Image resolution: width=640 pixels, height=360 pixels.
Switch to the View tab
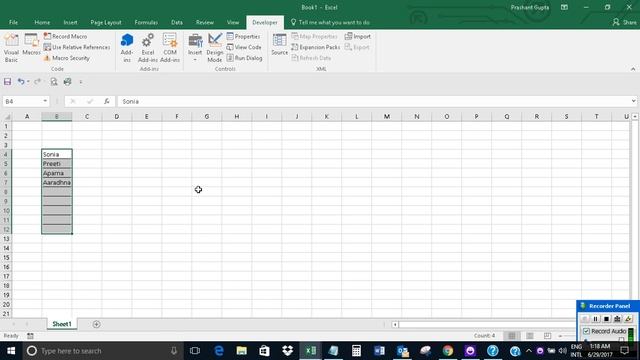(x=233, y=22)
